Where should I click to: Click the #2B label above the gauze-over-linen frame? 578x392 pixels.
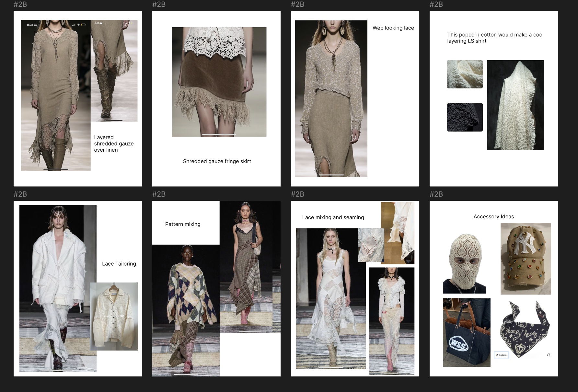click(x=20, y=4)
